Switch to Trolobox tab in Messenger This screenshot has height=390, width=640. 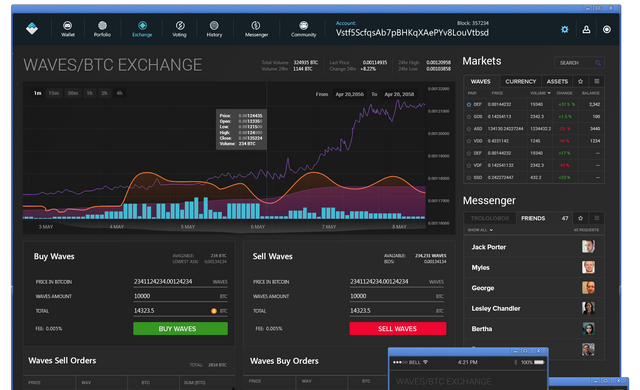coord(490,218)
